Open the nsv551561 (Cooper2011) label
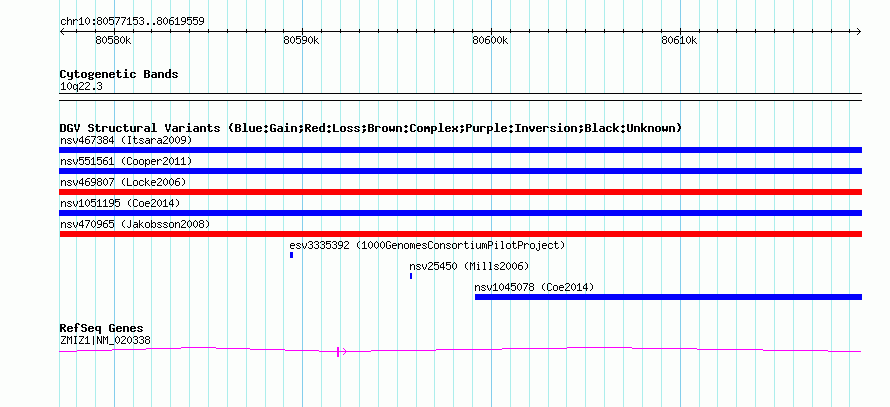 [126, 161]
